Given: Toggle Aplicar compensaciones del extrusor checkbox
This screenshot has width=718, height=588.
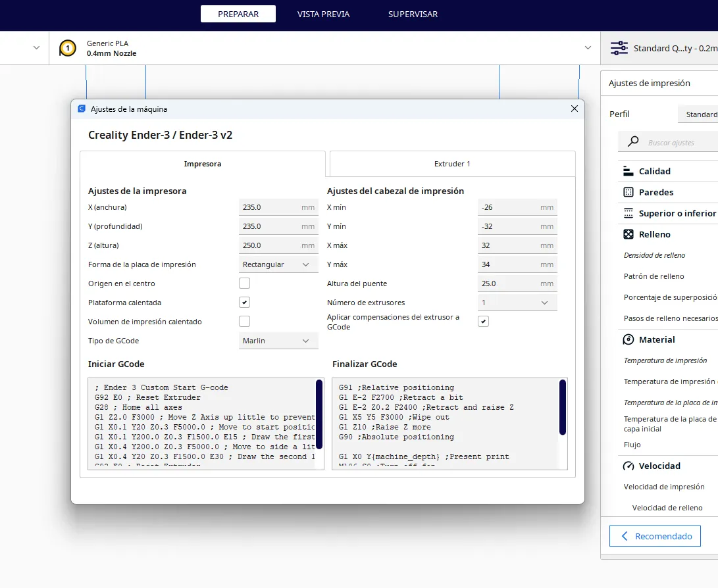Looking at the screenshot, I should click(483, 322).
